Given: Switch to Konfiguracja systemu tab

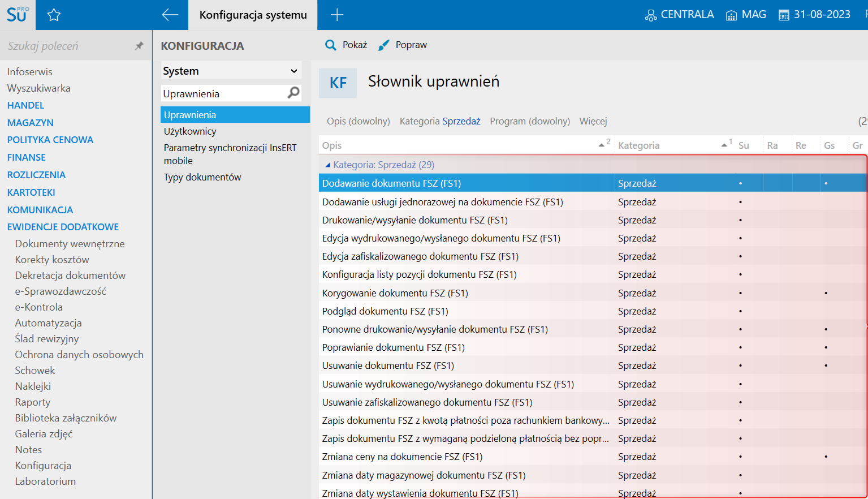Looking at the screenshot, I should click(253, 15).
